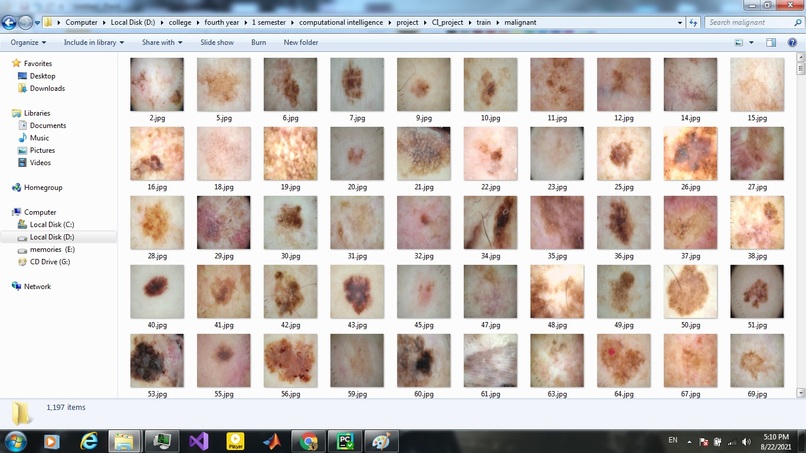This screenshot has width=806, height=453.
Task: Click the scroll-down arrow of file list
Action: click(x=800, y=393)
